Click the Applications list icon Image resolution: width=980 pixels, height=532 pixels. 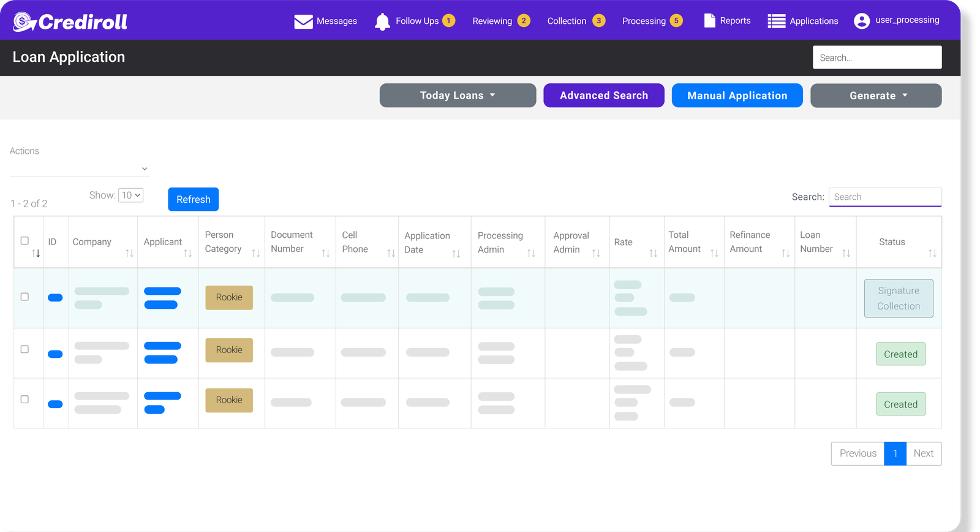tap(776, 21)
